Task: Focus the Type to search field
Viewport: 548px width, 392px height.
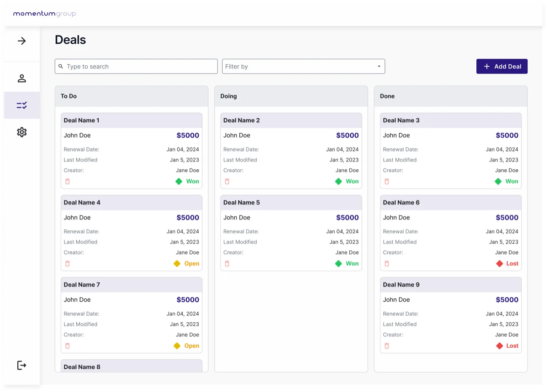Action: (x=136, y=67)
